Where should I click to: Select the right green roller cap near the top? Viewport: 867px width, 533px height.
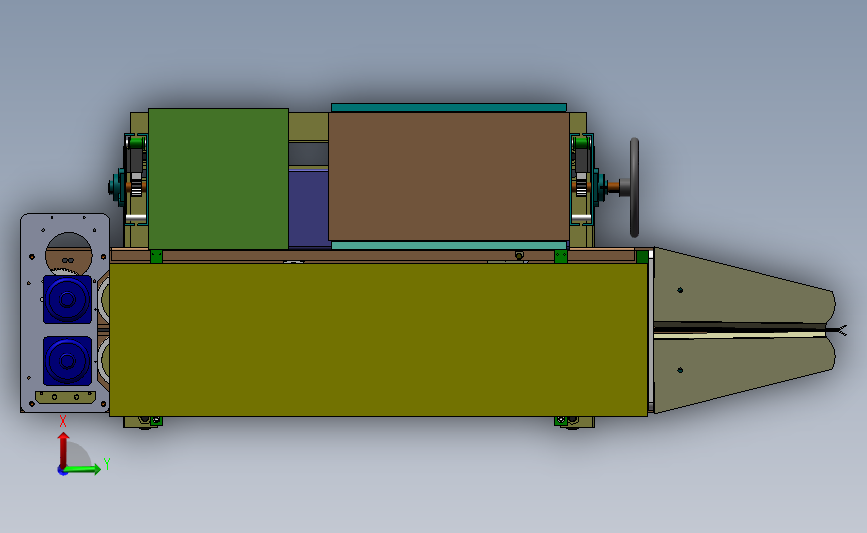pyautogui.click(x=580, y=143)
